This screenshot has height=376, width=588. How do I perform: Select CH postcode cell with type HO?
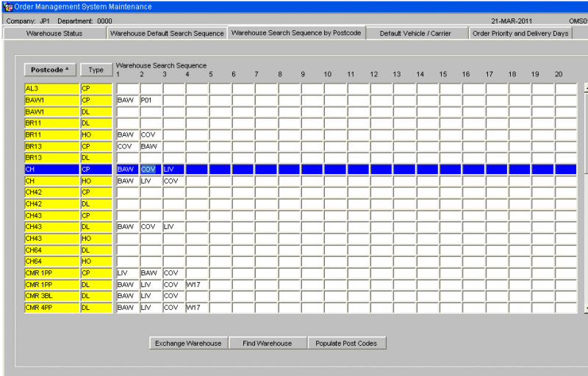click(x=51, y=181)
